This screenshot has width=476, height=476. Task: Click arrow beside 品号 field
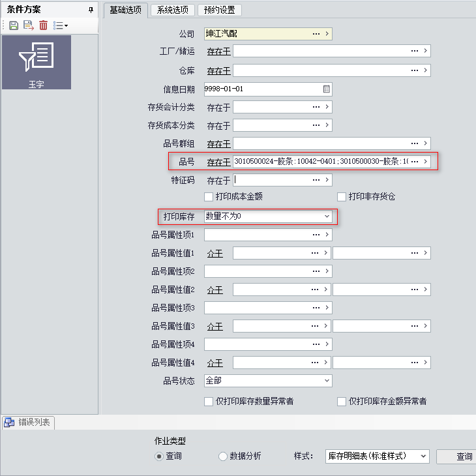pos(426,162)
